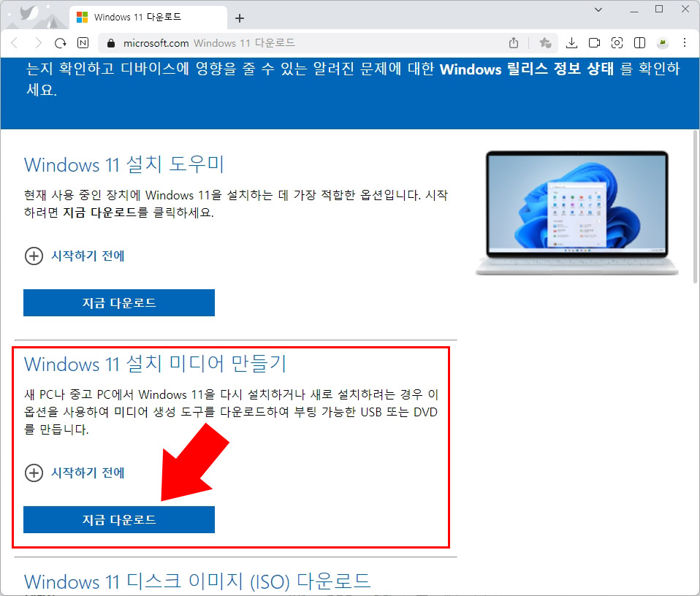Click the lock icon for site security info
This screenshot has width=700, height=596.
point(110,43)
